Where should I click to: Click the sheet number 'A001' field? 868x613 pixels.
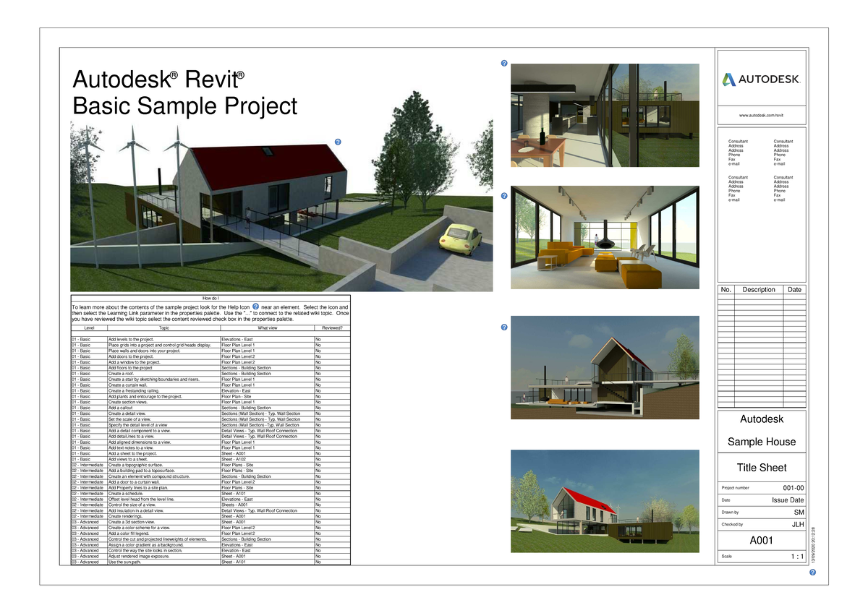[761, 540]
